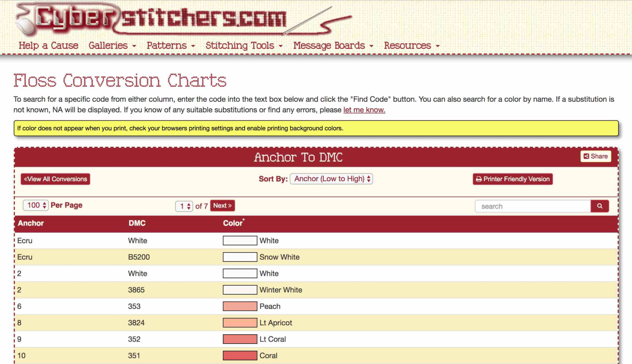Click the Lt Apricot color swatch

point(240,323)
